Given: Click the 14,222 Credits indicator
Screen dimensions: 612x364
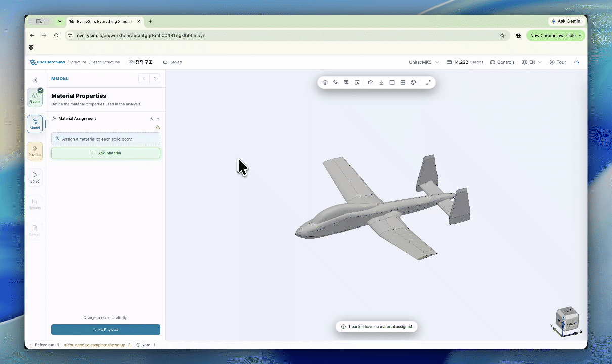Looking at the screenshot, I should click(x=465, y=62).
